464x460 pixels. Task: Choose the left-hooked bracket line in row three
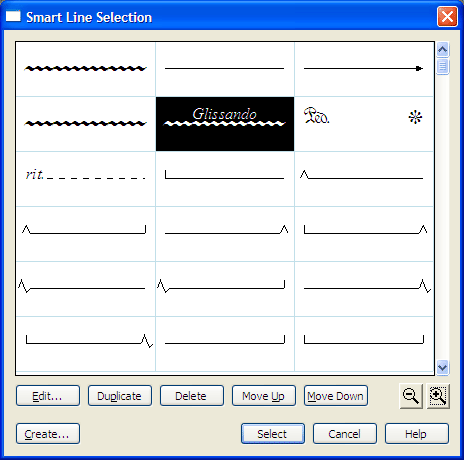coord(225,179)
